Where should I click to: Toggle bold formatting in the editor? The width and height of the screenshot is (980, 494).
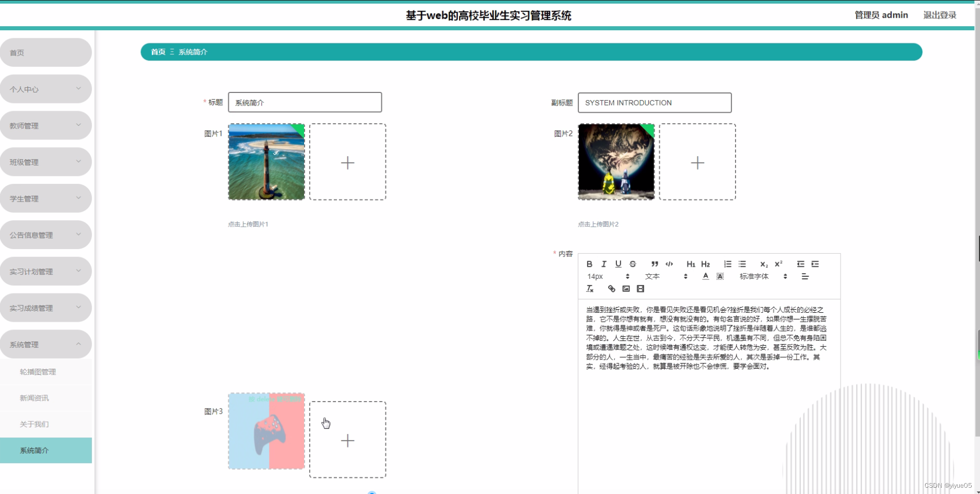(589, 264)
